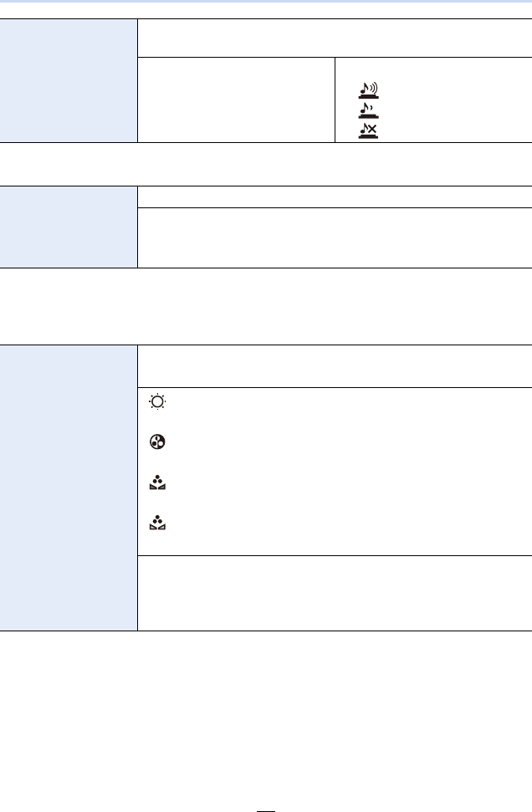Select the blue left cell of the middle table
The height and width of the screenshot is (812, 532).
click(69, 227)
